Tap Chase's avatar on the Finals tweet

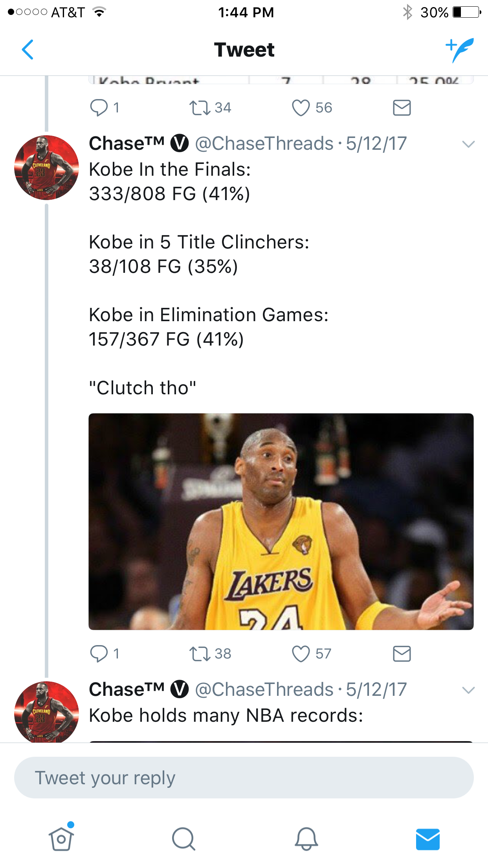coord(46,167)
